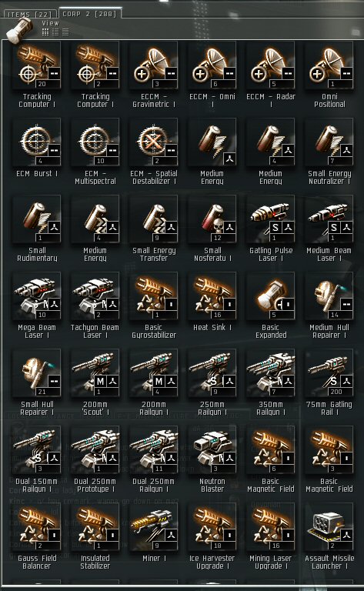The width and height of the screenshot is (364, 591).
Task: Switch to details list view mode
Action: 55,32
